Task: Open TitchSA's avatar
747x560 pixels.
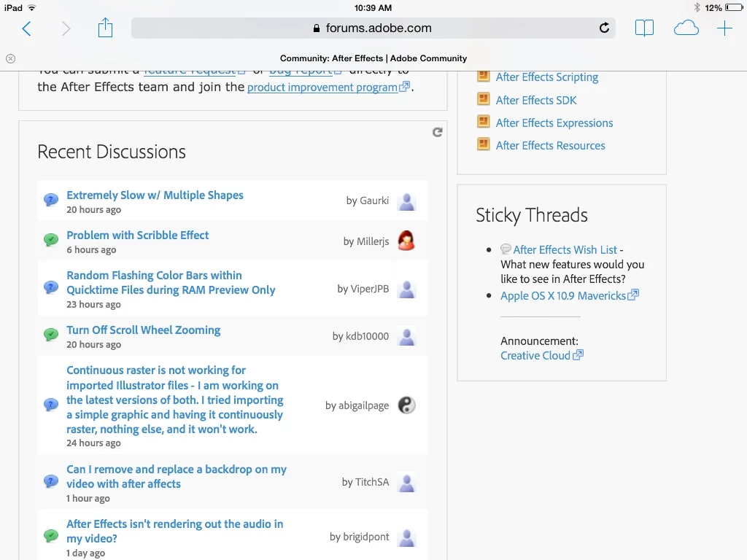Action: 407,483
